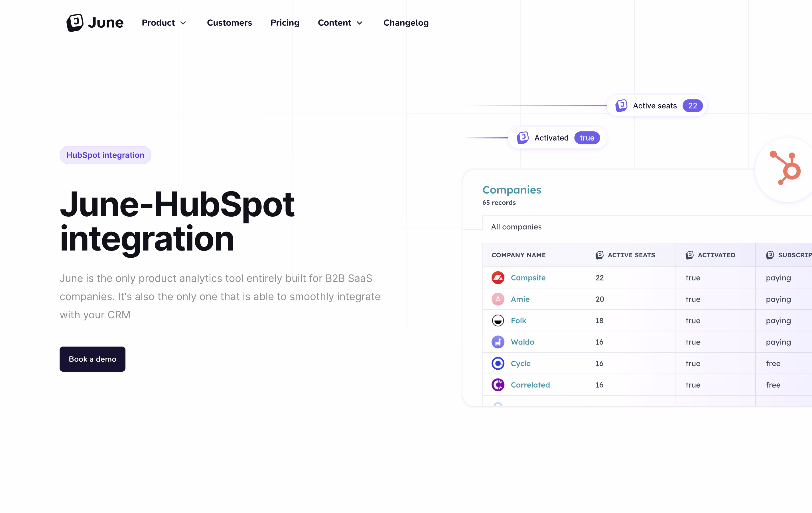Click the Cycle company logo
Image resolution: width=812 pixels, height=513 pixels.
(x=498, y=363)
